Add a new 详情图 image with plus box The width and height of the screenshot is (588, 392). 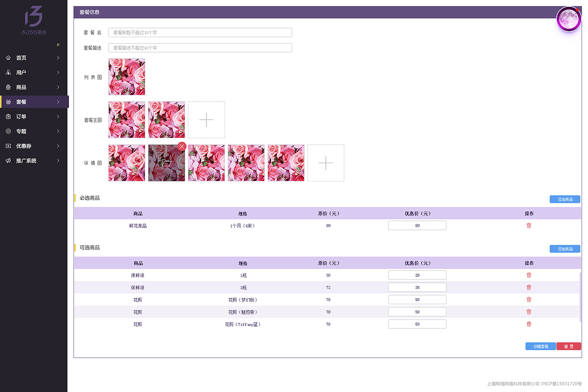point(326,163)
